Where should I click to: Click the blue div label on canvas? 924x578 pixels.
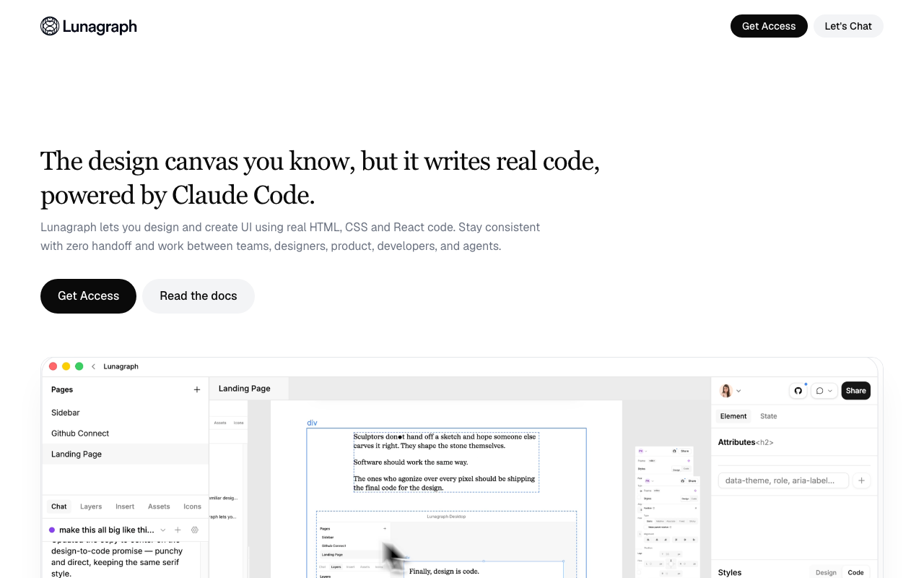point(312,423)
